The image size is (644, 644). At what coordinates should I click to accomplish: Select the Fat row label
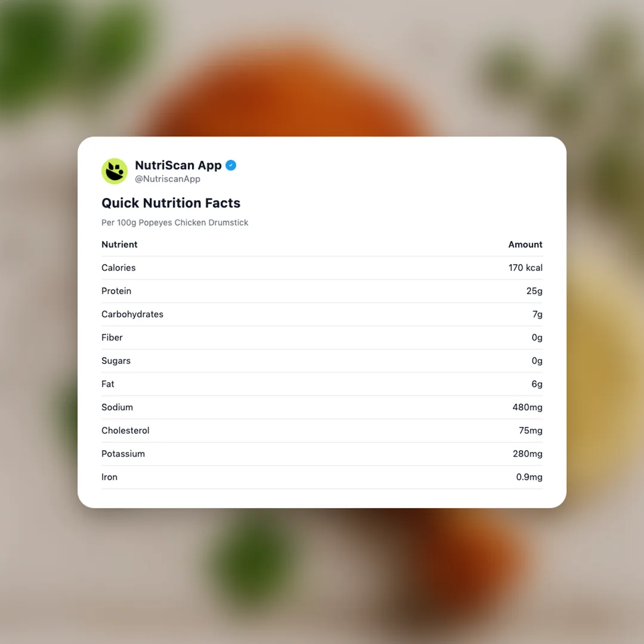108,384
